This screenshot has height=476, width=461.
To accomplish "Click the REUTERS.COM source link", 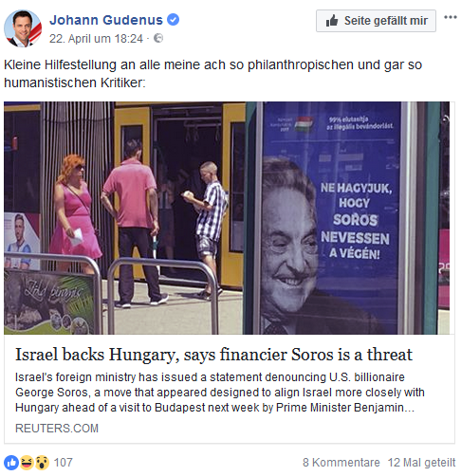I will pos(57,429).
